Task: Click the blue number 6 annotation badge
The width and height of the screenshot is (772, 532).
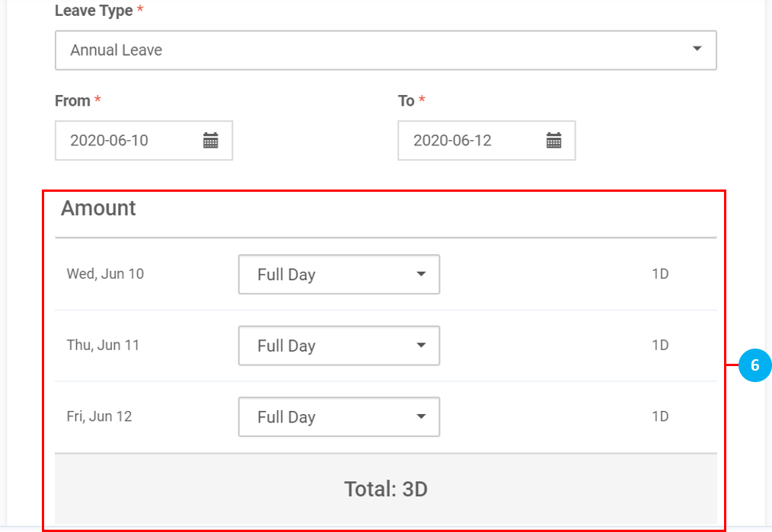Action: (754, 365)
